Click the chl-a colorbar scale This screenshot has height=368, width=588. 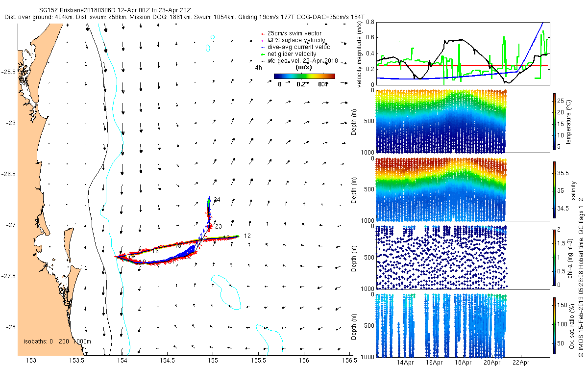(x=555, y=257)
